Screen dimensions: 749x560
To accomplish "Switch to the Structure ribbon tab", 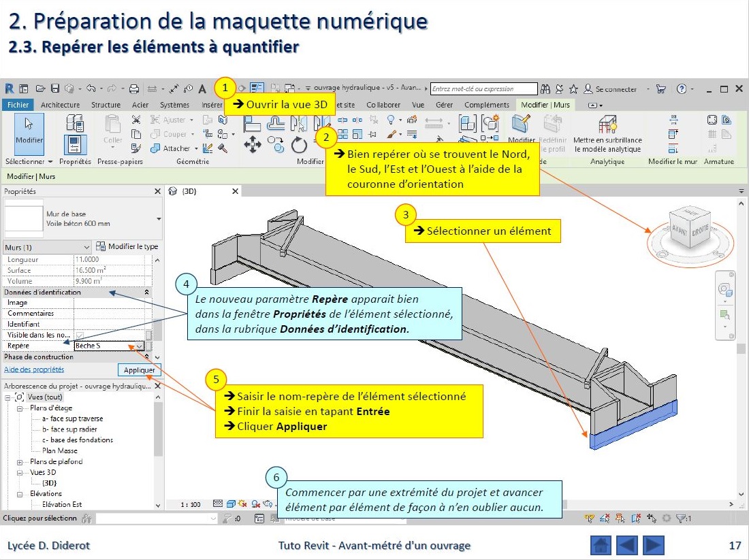I will pyautogui.click(x=106, y=105).
